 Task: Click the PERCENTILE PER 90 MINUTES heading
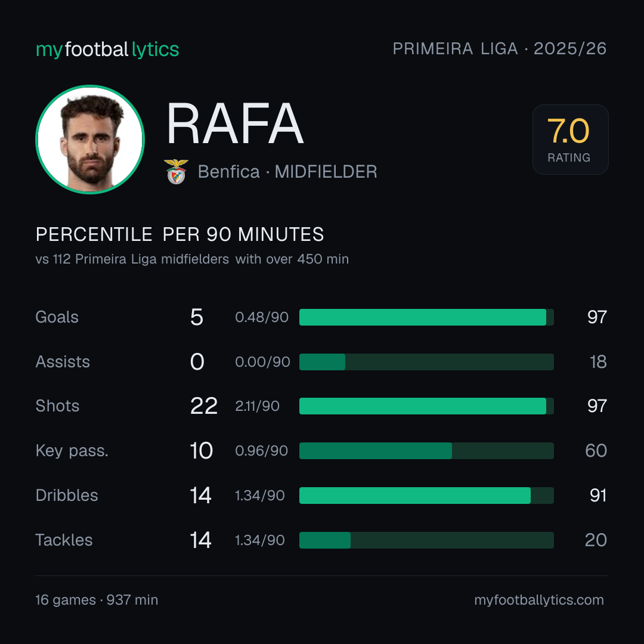pyautogui.click(x=179, y=234)
